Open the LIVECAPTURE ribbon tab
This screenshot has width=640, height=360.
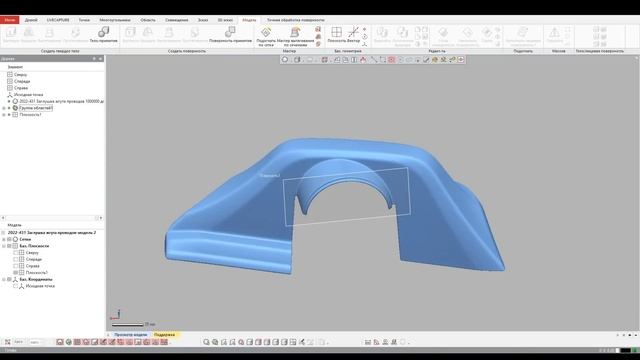tap(58, 20)
